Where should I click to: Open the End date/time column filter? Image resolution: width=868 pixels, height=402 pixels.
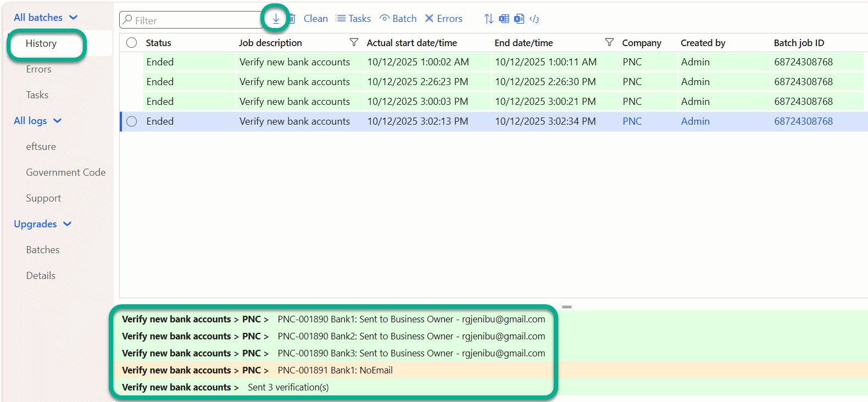[x=609, y=42]
